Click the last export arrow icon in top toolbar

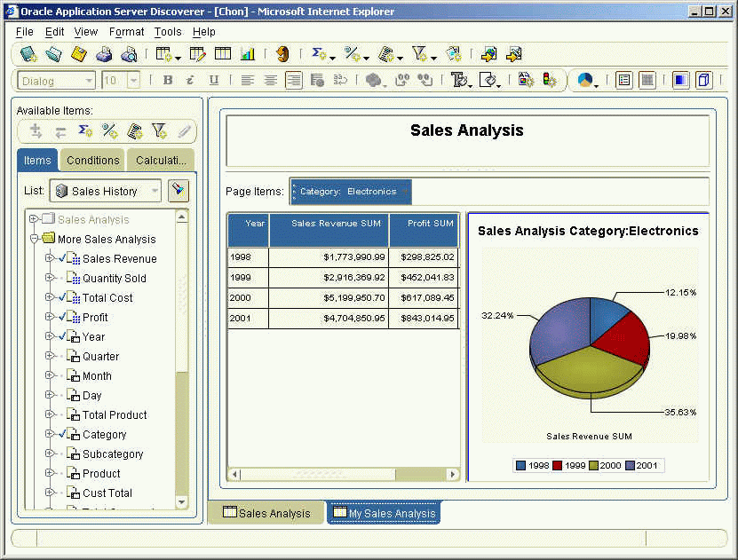click(x=514, y=54)
